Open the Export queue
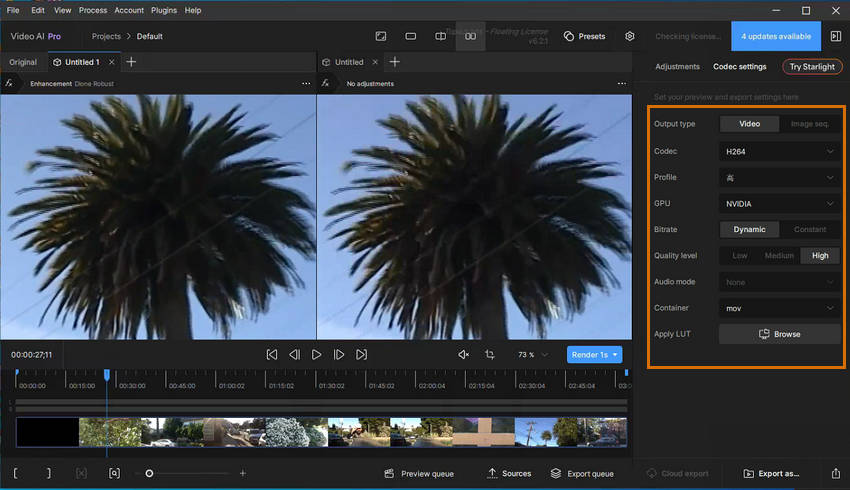850x490 pixels. [582, 474]
